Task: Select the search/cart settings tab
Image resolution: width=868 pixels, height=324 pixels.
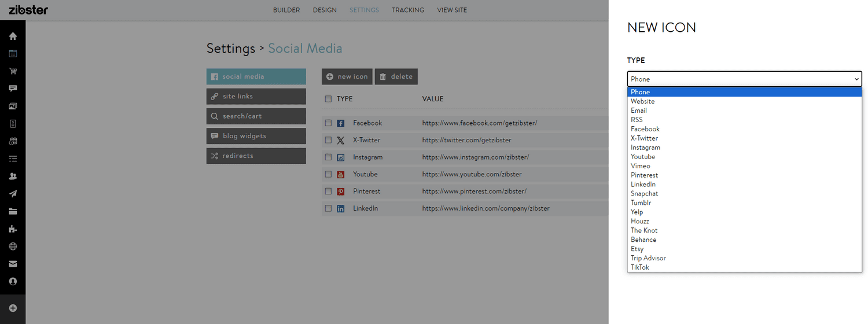Action: tap(256, 116)
